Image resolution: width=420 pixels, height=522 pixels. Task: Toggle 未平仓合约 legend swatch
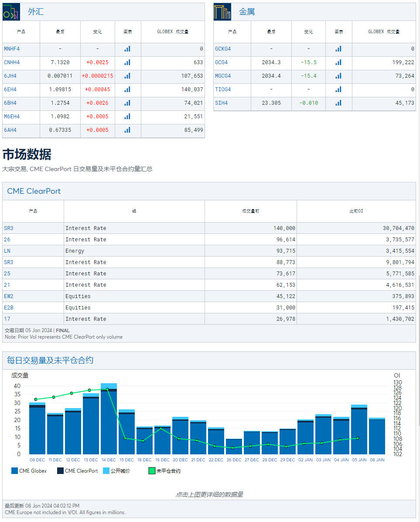point(152,471)
